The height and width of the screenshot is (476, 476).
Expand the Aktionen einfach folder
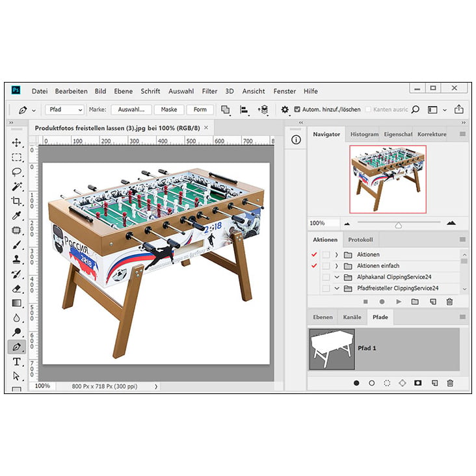pos(336,266)
